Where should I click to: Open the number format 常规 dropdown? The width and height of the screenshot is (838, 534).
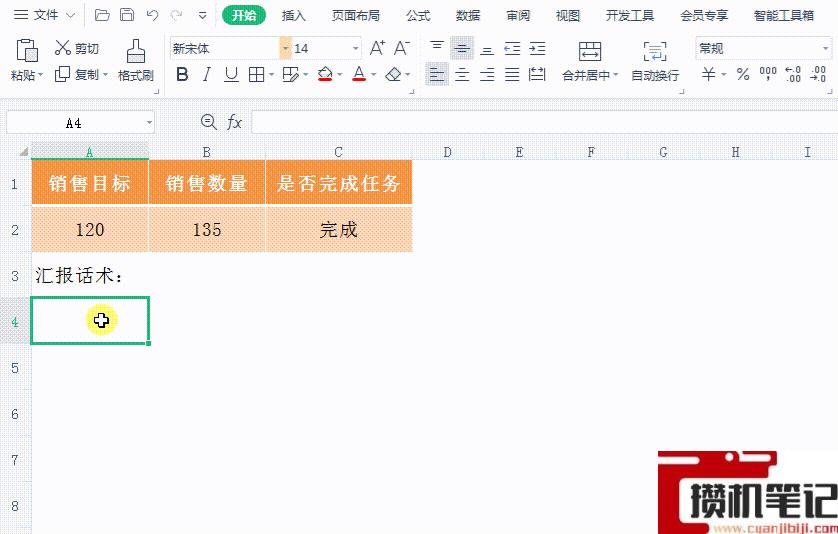[826, 49]
